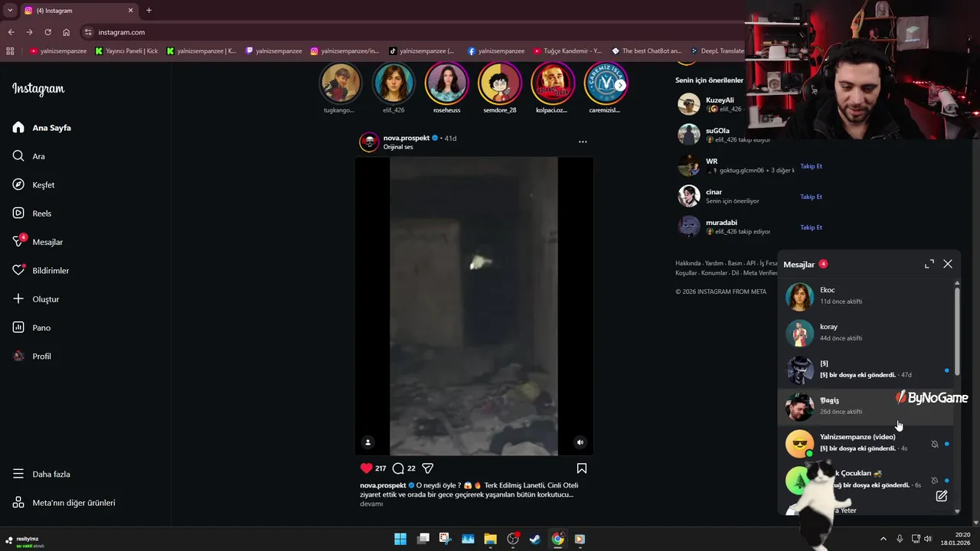Viewport: 980px width, 551px height.
Task: Show hidden system tray icons
Action: click(x=883, y=539)
